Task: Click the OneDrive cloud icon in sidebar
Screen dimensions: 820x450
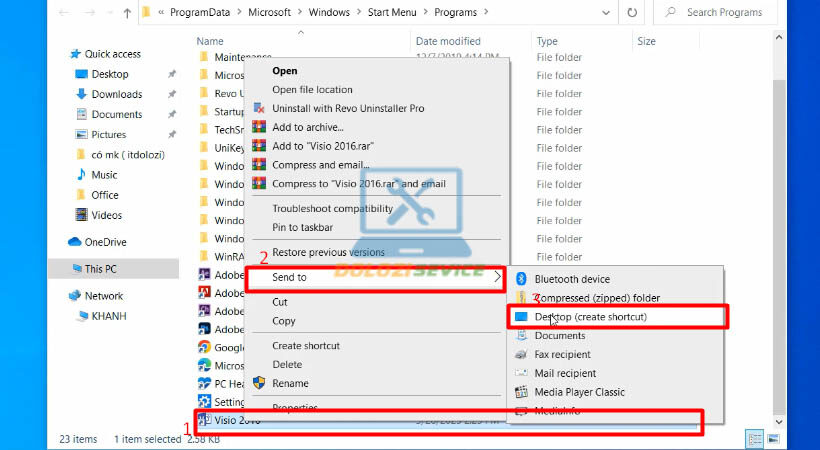Action: (x=75, y=241)
